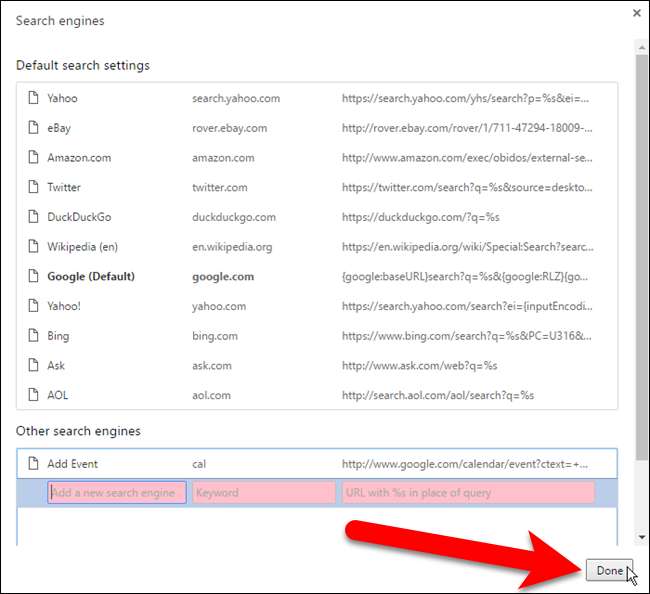Click the aol.com keyword
Viewport: 650px width, 594px height.
[x=211, y=395]
